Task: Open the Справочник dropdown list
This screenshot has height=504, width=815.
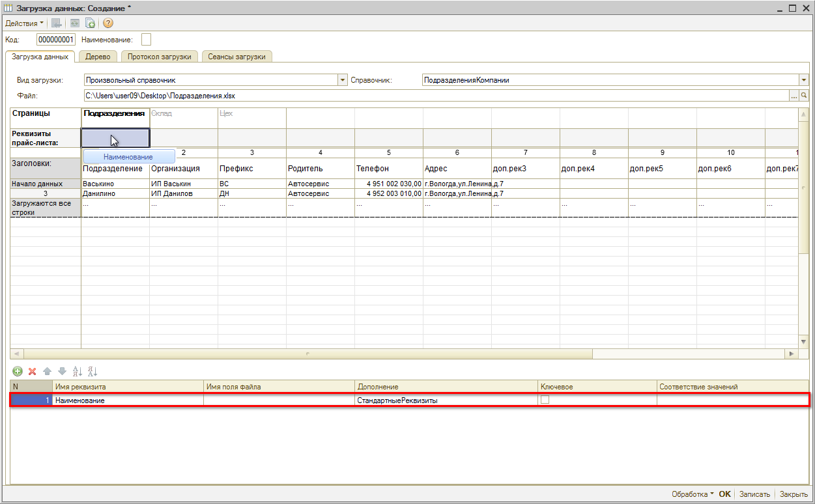Action: (803, 80)
